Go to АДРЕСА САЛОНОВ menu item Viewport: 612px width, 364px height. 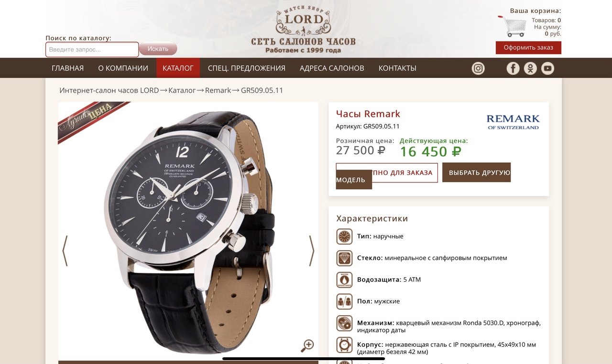click(x=332, y=68)
